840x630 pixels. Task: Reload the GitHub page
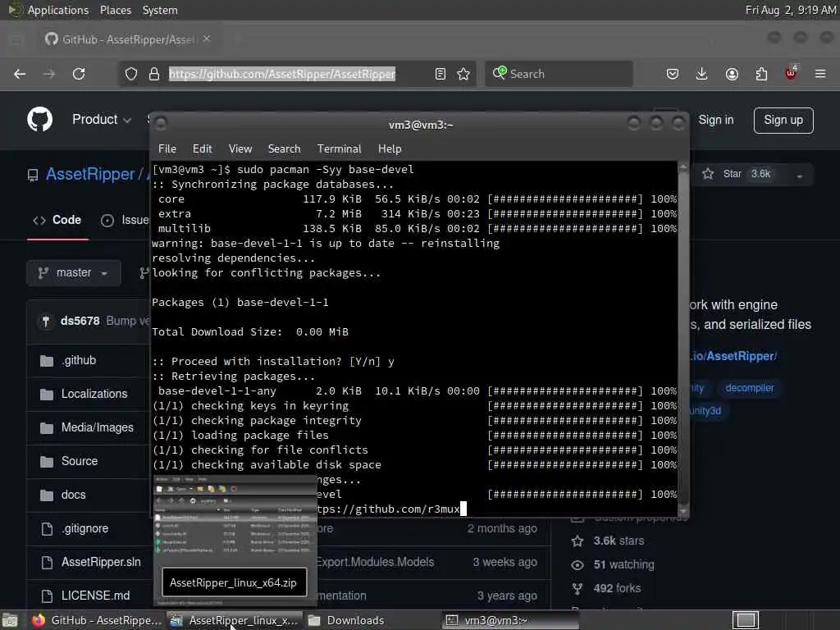coord(79,74)
